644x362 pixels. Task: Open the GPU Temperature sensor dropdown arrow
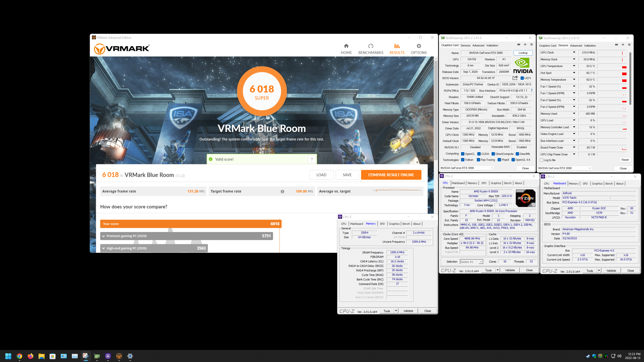[574, 66]
